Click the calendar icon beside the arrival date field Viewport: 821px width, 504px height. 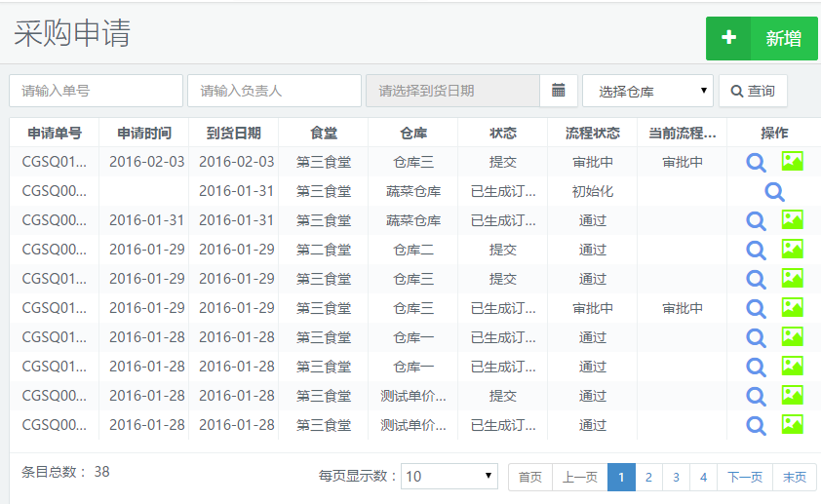coord(559,91)
